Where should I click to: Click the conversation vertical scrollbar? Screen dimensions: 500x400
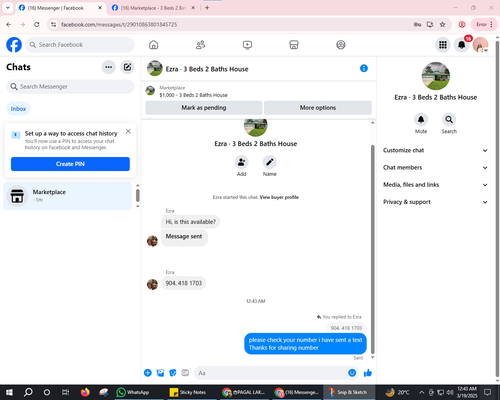[x=373, y=248]
